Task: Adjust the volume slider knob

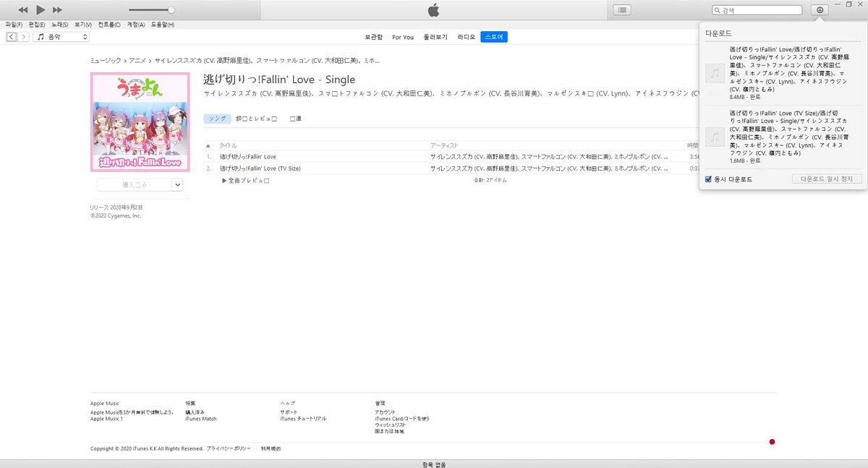Action: (171, 10)
